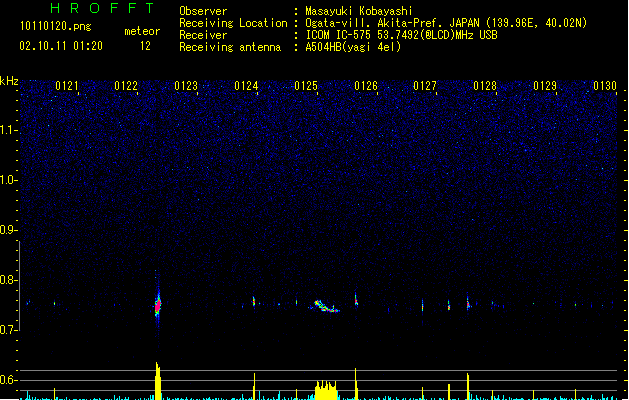Click the 0.6 kHz axis label
Image resolution: width=629 pixels, height=400 pixels.
(x=8, y=380)
